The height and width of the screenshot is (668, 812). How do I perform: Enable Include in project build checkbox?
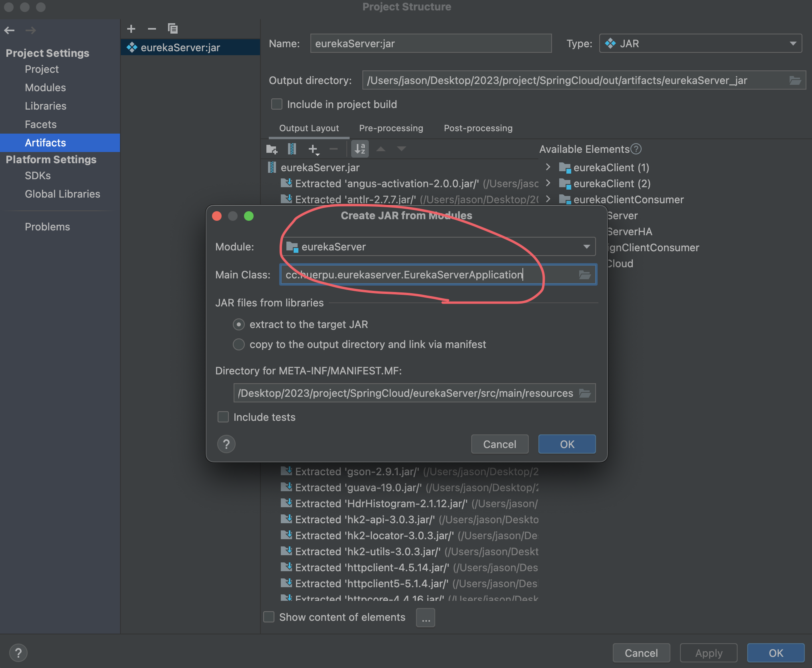point(277,104)
